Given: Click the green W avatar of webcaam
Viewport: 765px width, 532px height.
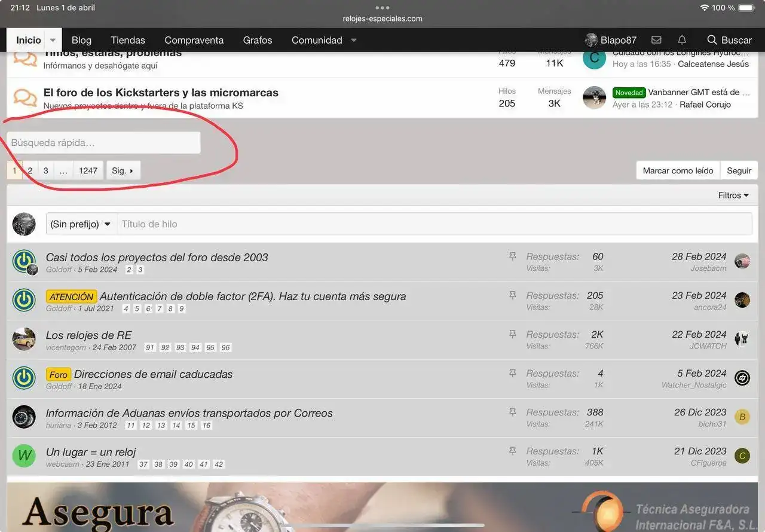Looking at the screenshot, I should pyautogui.click(x=24, y=456).
